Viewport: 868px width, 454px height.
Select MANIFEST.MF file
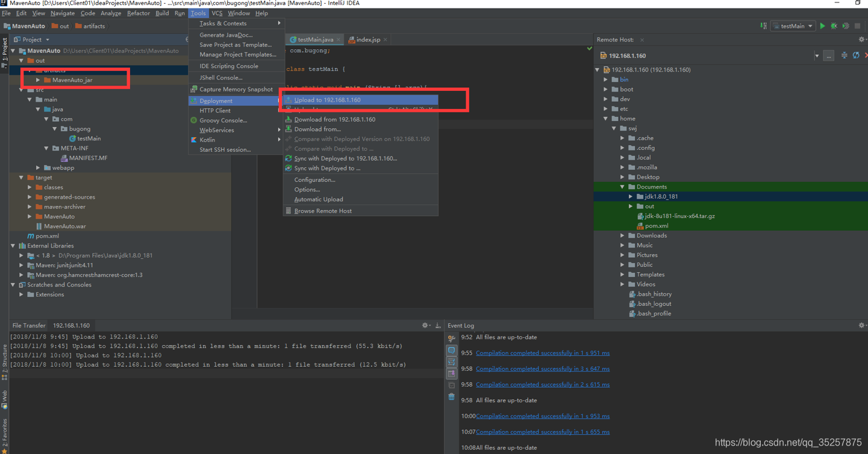(84, 158)
